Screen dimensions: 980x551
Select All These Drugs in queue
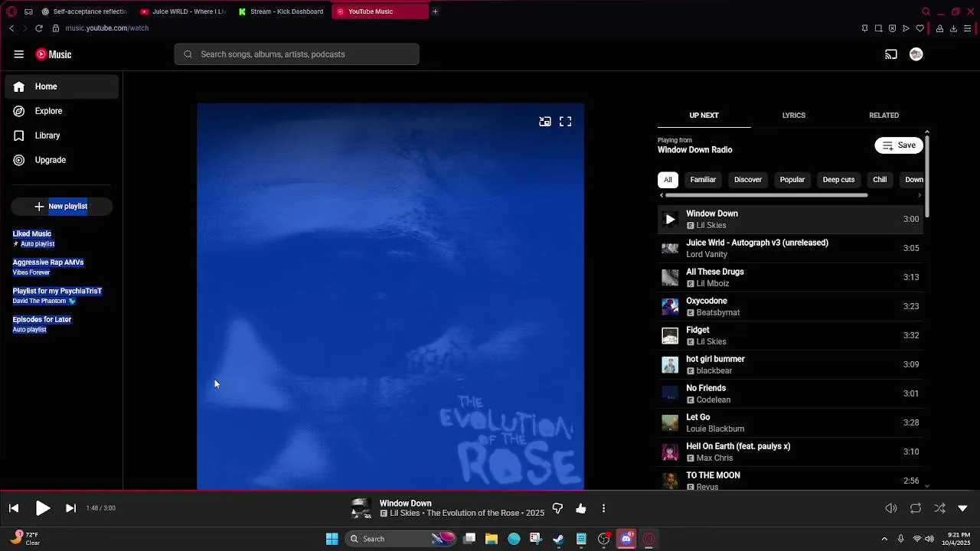click(790, 278)
